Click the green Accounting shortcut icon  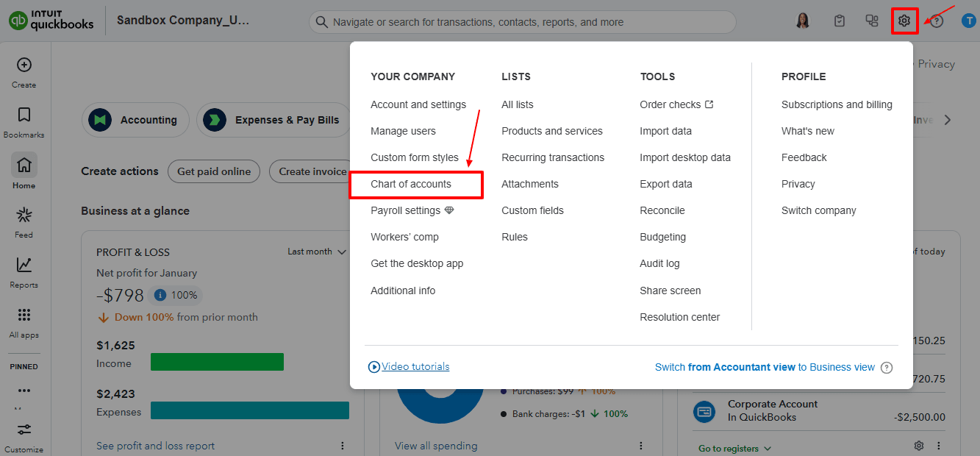[x=100, y=119]
